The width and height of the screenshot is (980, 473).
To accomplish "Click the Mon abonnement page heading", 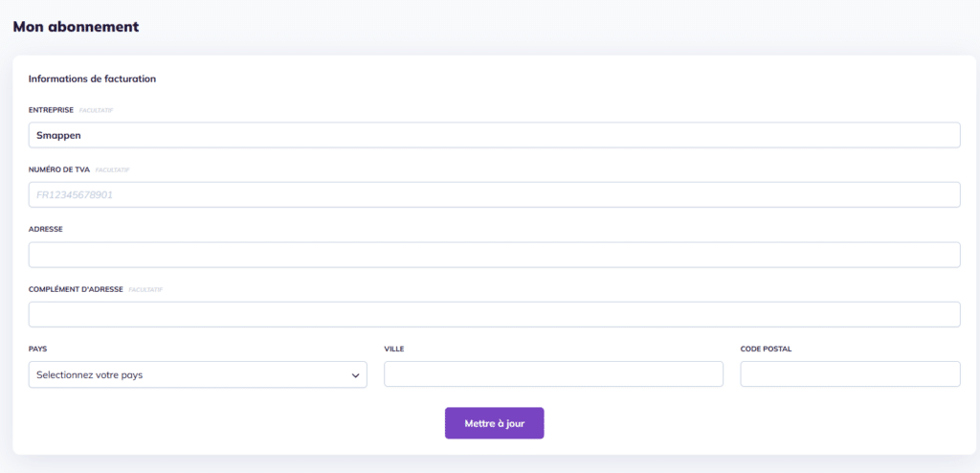I will (76, 27).
